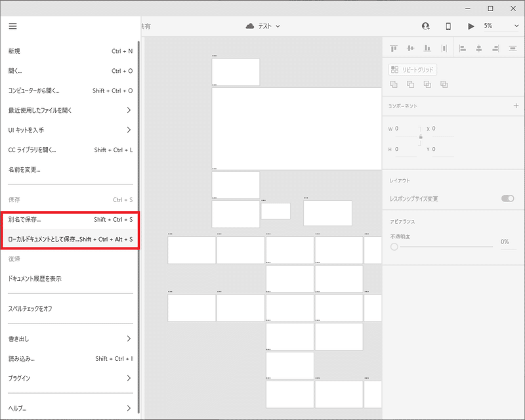Apply the Subtract boolean operation
The image size is (525, 420).
[x=411, y=85]
